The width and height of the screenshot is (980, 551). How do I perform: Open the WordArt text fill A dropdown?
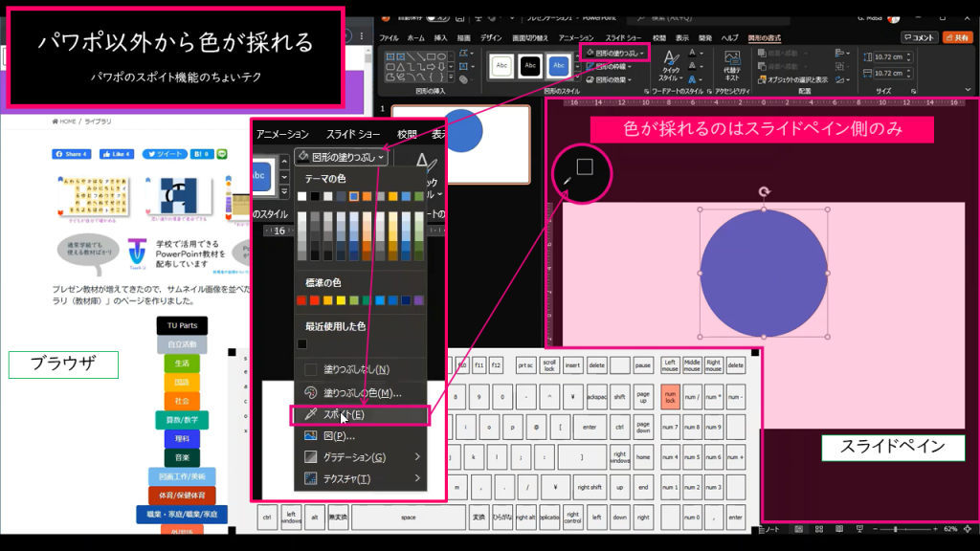point(695,54)
